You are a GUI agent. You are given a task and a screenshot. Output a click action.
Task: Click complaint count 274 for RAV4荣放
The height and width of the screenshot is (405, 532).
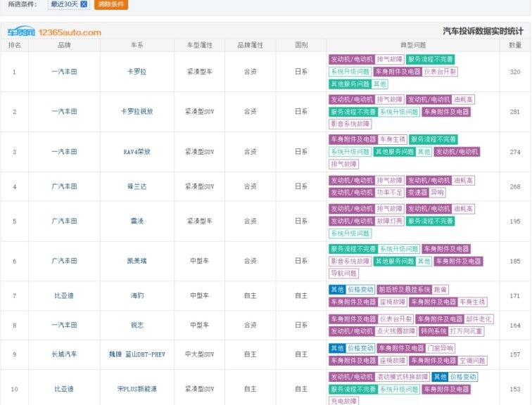515,152
